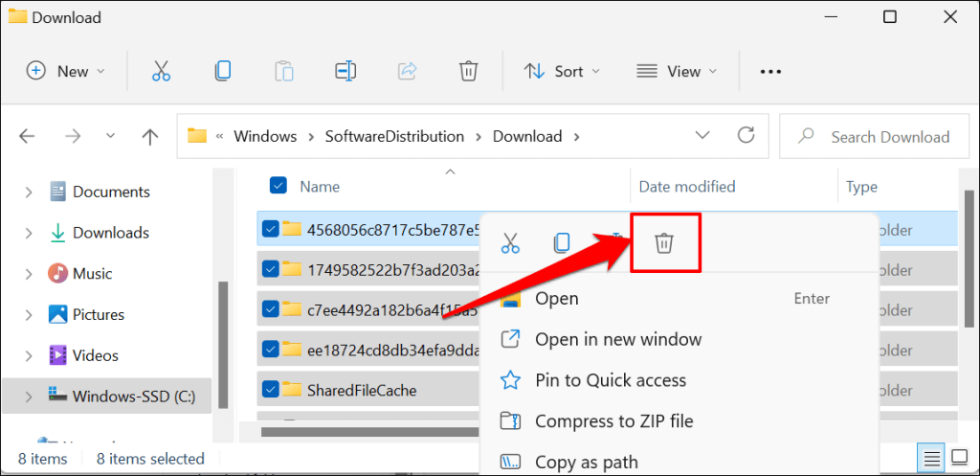The height and width of the screenshot is (476, 980).
Task: Open the Sort dropdown
Action: tap(561, 71)
